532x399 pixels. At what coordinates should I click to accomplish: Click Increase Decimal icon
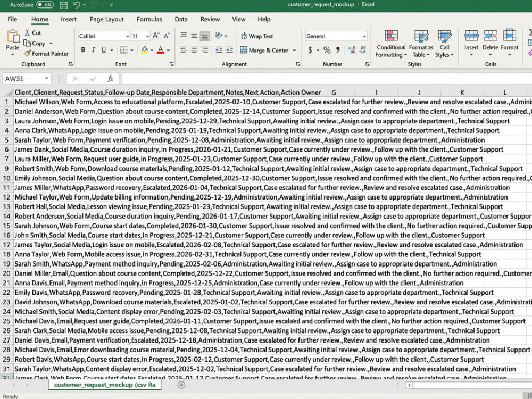click(352, 50)
